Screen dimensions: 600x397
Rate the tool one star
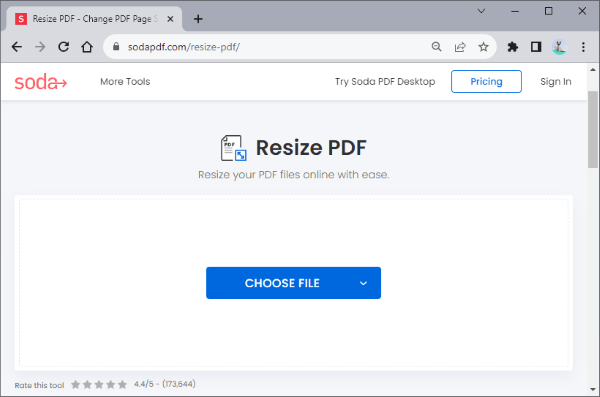click(x=75, y=384)
